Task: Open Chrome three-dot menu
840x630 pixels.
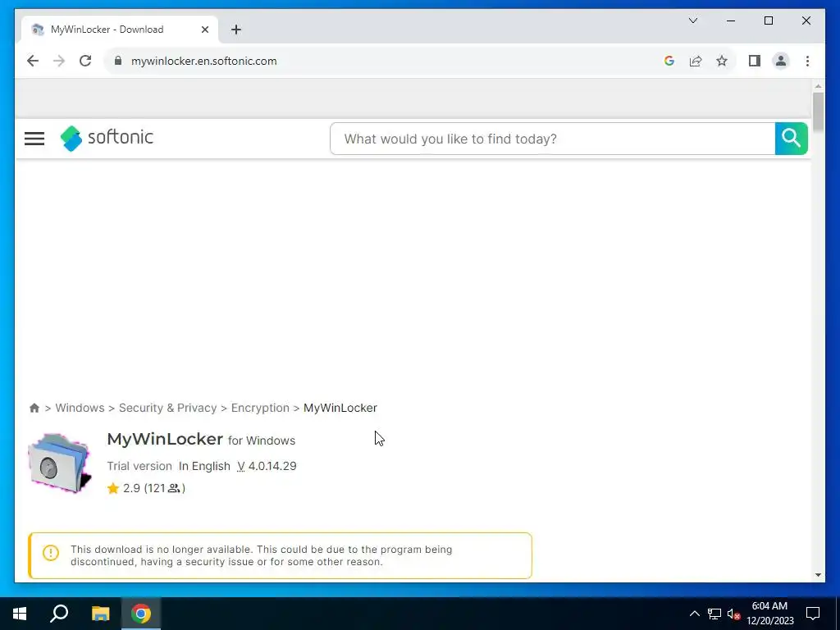Action: (807, 61)
